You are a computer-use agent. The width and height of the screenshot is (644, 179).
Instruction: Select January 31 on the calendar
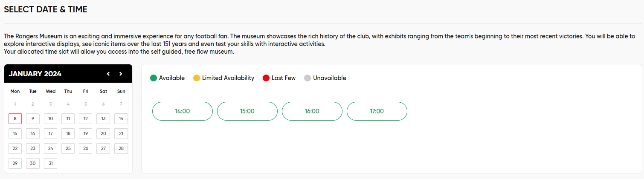pyautogui.click(x=50, y=163)
